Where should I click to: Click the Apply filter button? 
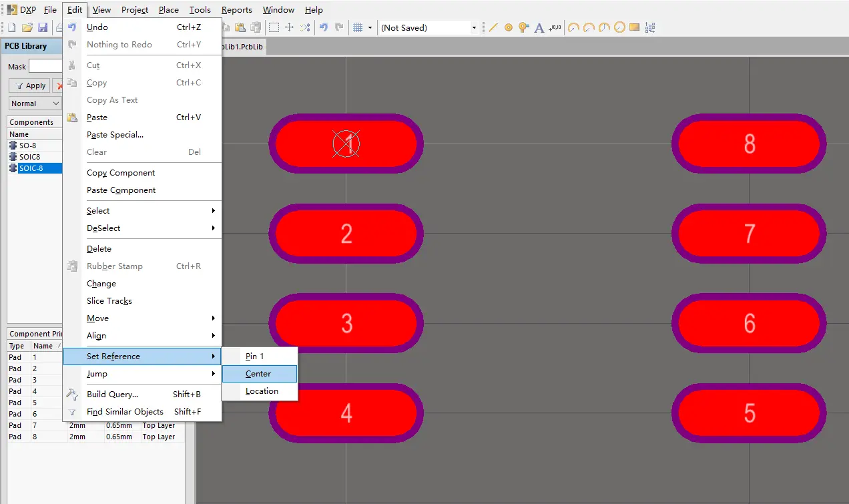[29, 85]
